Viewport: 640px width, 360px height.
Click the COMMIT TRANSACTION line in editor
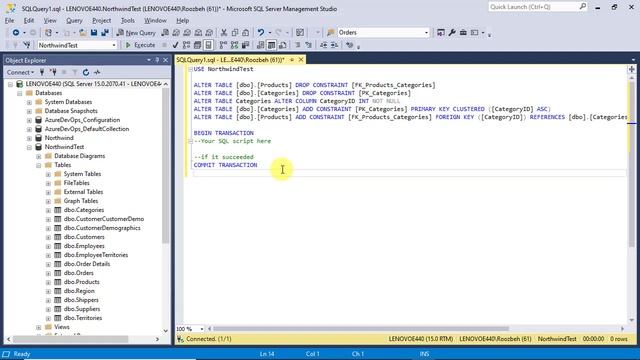tap(225, 165)
